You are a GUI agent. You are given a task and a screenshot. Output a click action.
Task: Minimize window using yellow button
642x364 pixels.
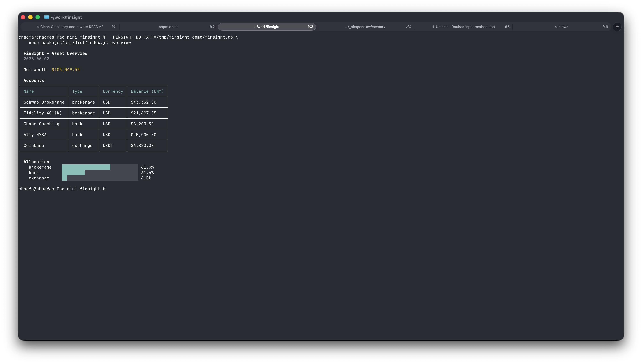point(30,17)
